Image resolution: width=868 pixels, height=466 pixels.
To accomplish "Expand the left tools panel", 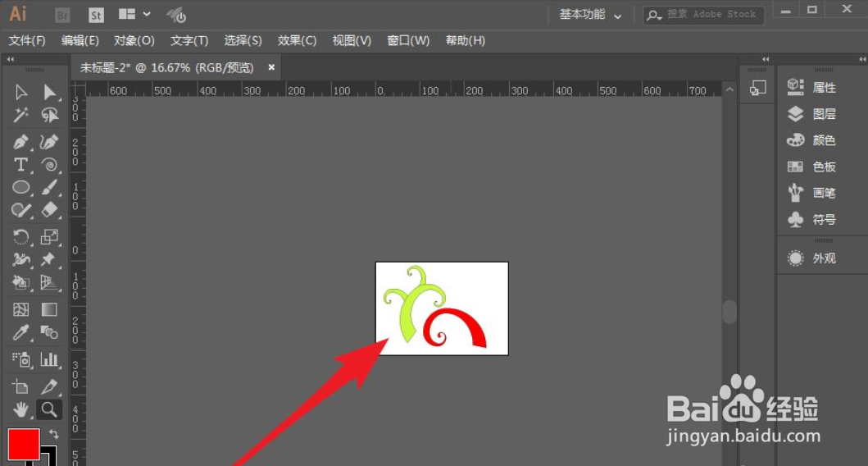I will click(x=11, y=59).
